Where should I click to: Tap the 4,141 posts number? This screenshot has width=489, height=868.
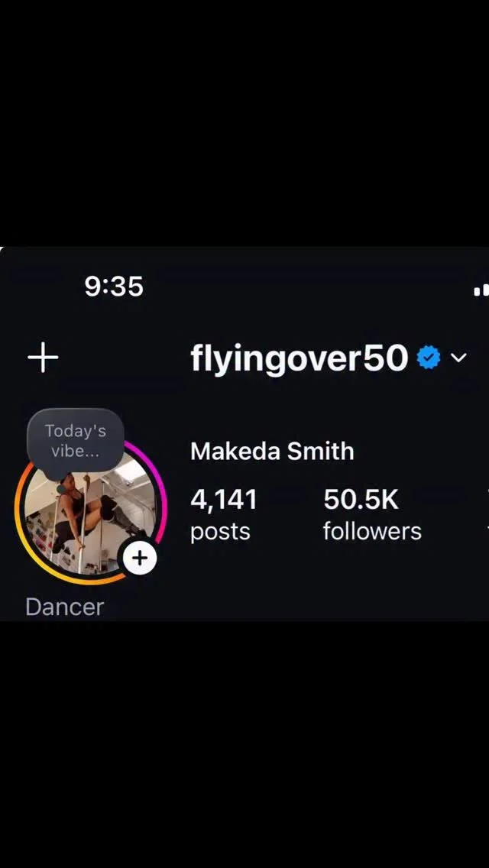(224, 500)
